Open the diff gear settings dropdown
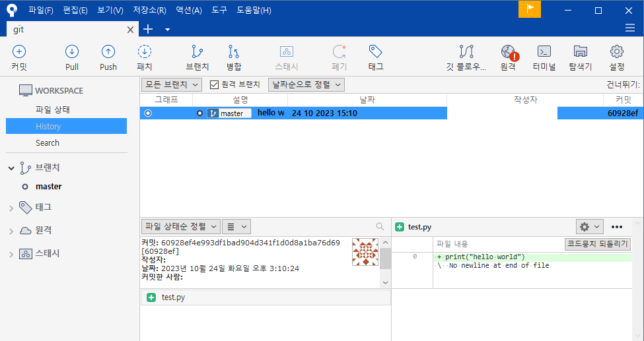The width and height of the screenshot is (644, 341). (590, 226)
